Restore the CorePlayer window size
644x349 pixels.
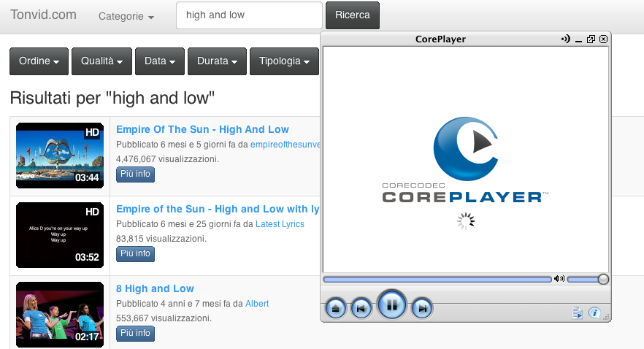pyautogui.click(x=591, y=39)
